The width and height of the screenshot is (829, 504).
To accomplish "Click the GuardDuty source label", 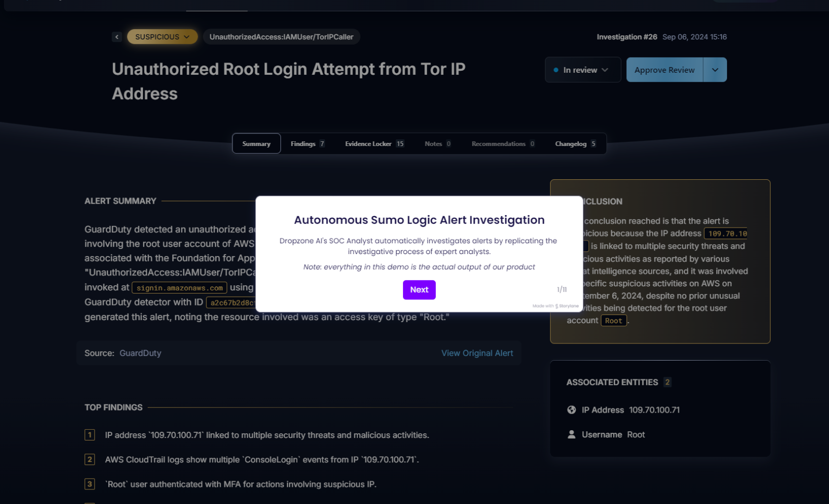I will click(x=140, y=353).
